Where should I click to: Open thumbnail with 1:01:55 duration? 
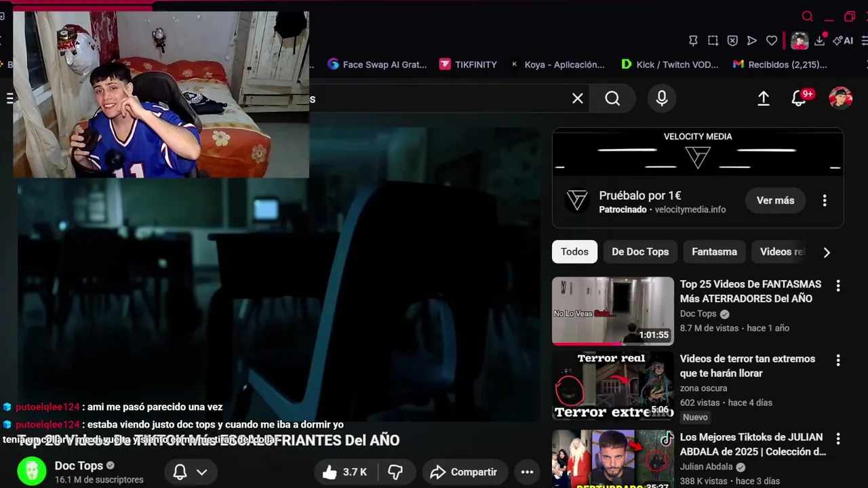pyautogui.click(x=613, y=311)
